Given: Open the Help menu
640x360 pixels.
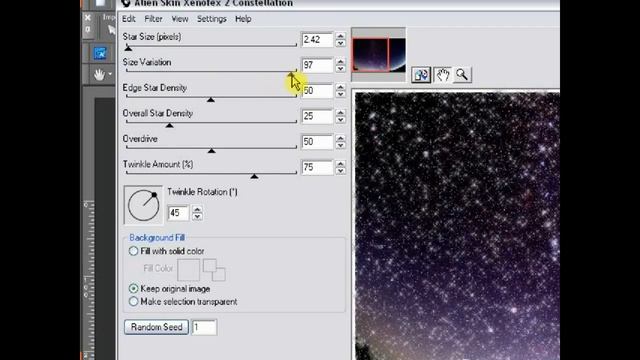Looking at the screenshot, I should coord(243,19).
